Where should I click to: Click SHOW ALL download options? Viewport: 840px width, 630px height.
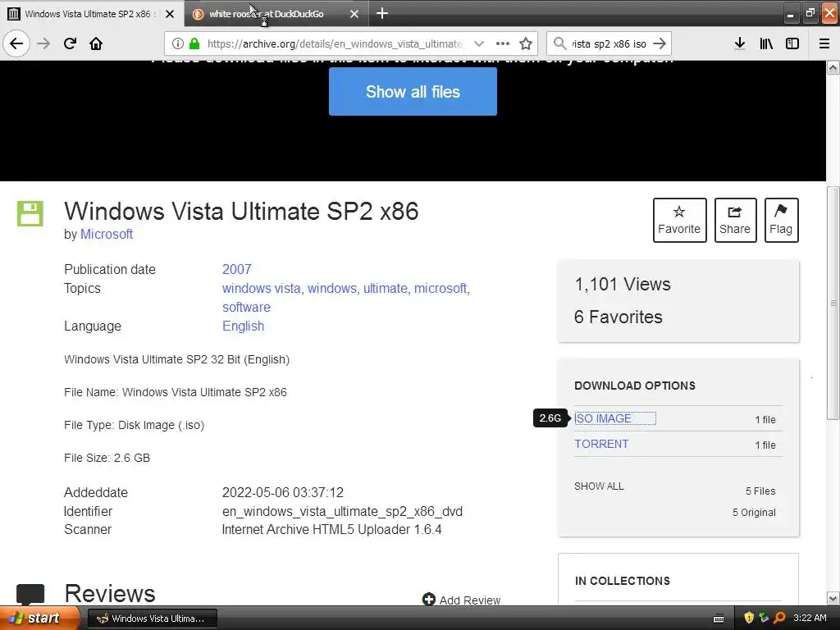point(599,486)
